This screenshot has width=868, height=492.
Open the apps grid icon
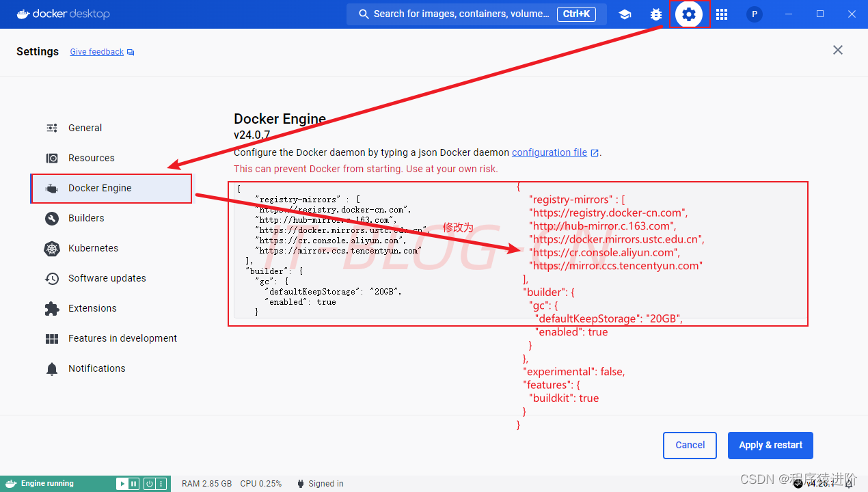coord(722,14)
